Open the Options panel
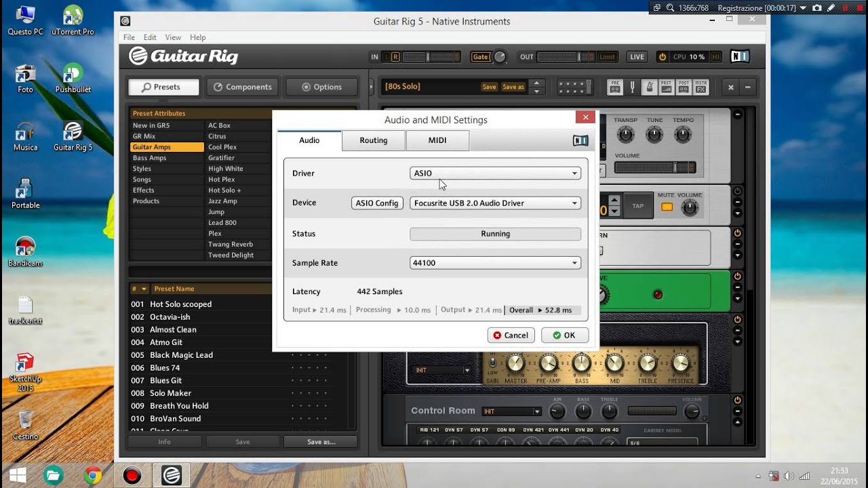The height and width of the screenshot is (488, 868). point(322,87)
